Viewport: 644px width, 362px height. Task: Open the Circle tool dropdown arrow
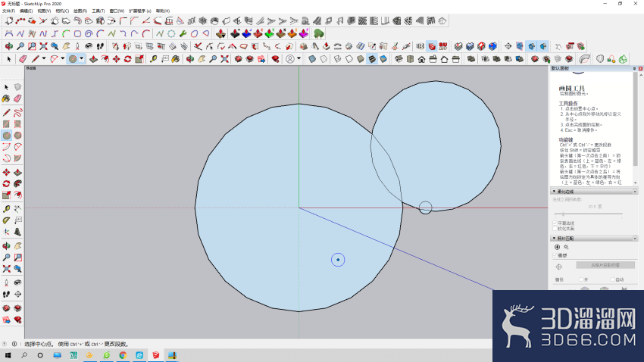(x=81, y=58)
